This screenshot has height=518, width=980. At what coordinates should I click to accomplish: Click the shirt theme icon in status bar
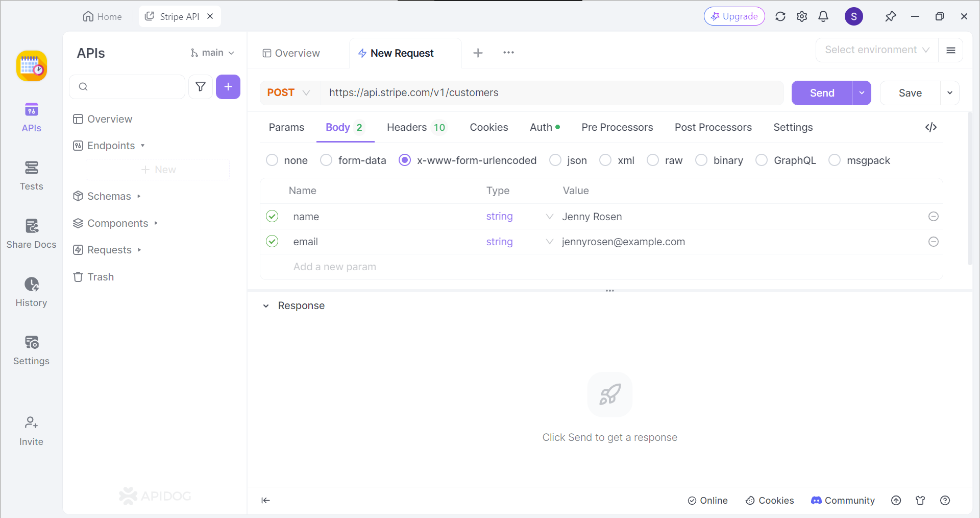[x=920, y=501]
